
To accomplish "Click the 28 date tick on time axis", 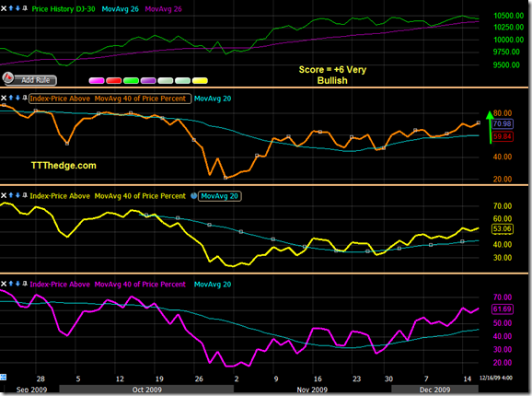I will pyautogui.click(x=40, y=379).
